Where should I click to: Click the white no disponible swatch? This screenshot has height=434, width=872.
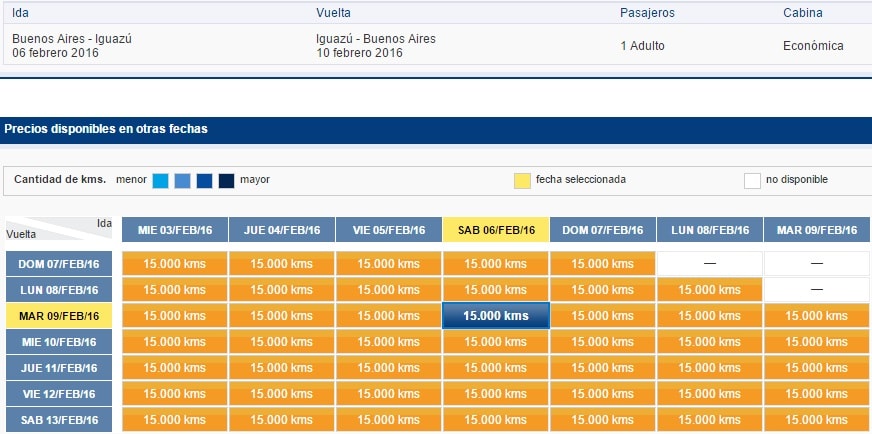(x=752, y=181)
